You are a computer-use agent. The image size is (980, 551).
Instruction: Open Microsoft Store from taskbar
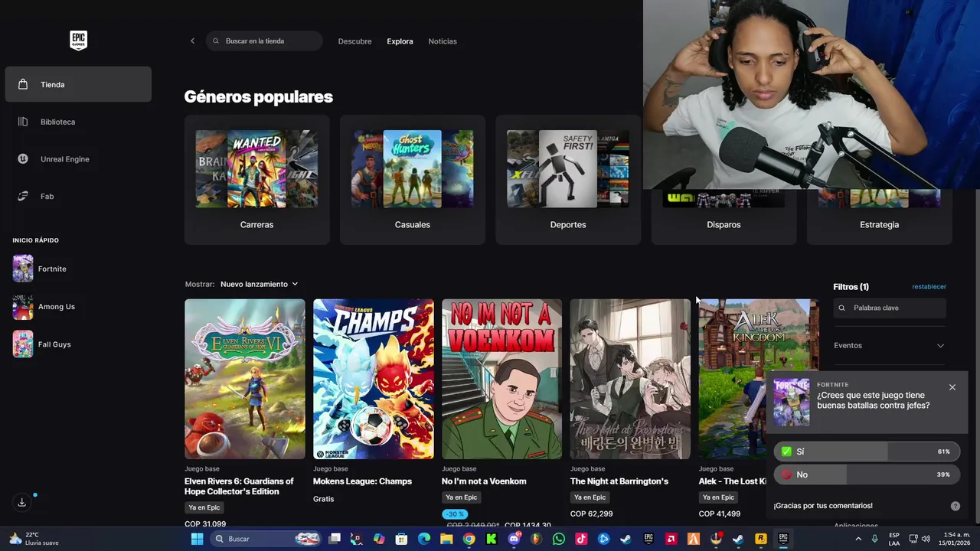click(401, 539)
